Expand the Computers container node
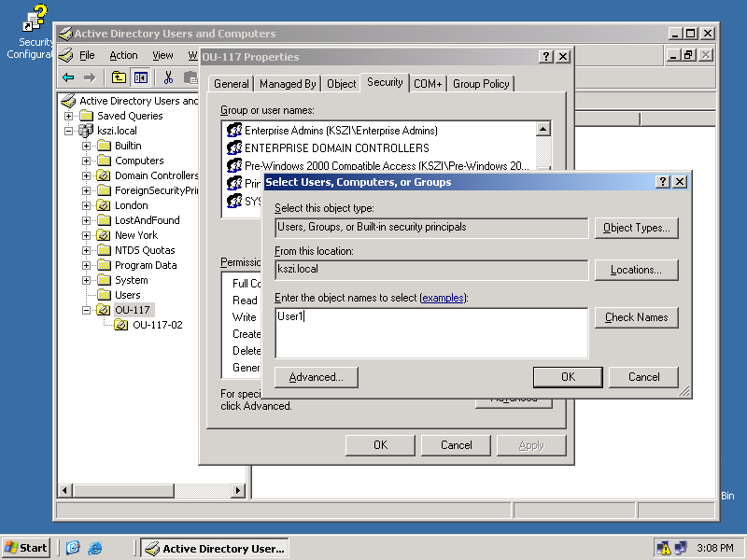 coord(86,161)
